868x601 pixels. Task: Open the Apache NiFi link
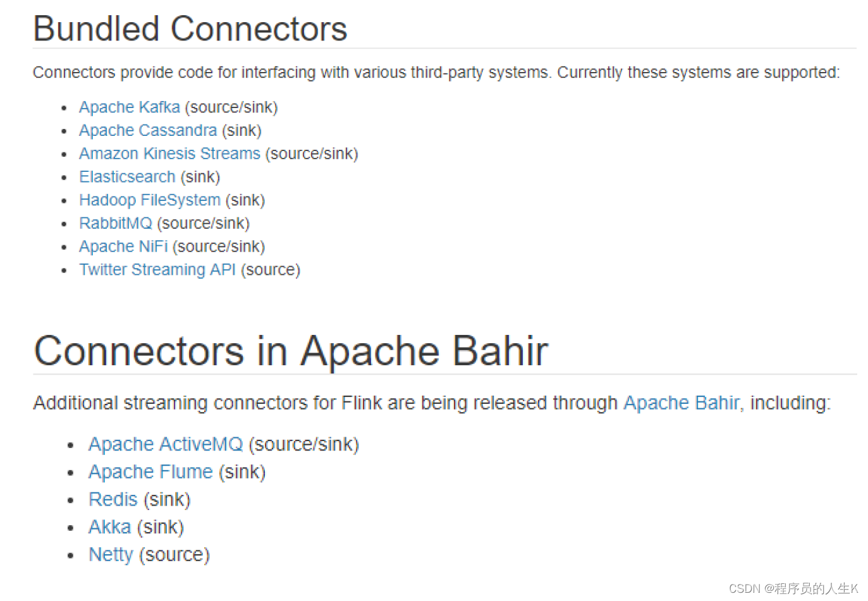coord(123,247)
